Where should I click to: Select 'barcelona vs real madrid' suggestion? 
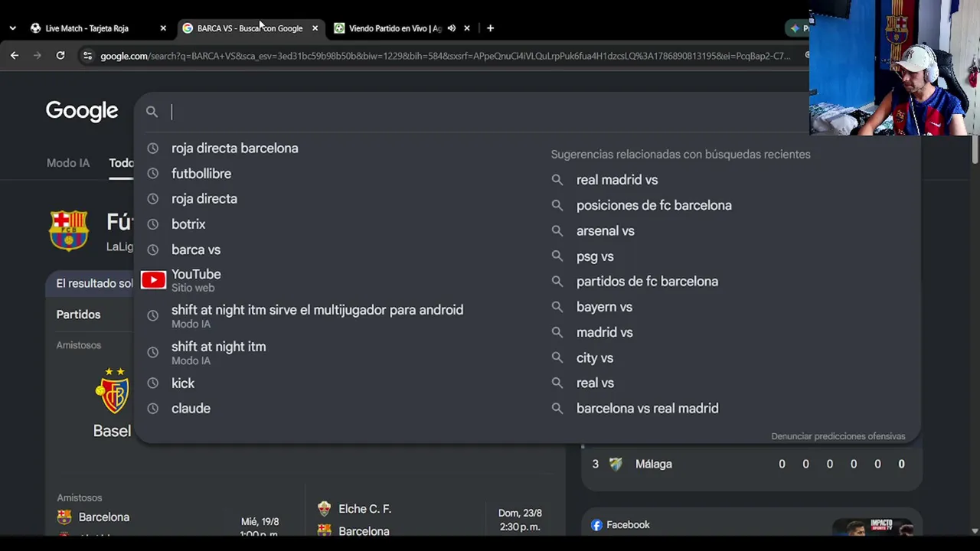pos(647,409)
